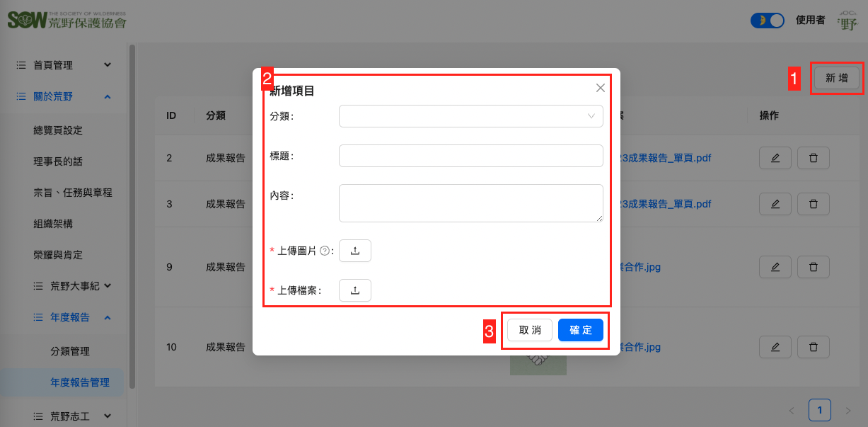
Task: Open the 分類 dropdown
Action: 470,116
